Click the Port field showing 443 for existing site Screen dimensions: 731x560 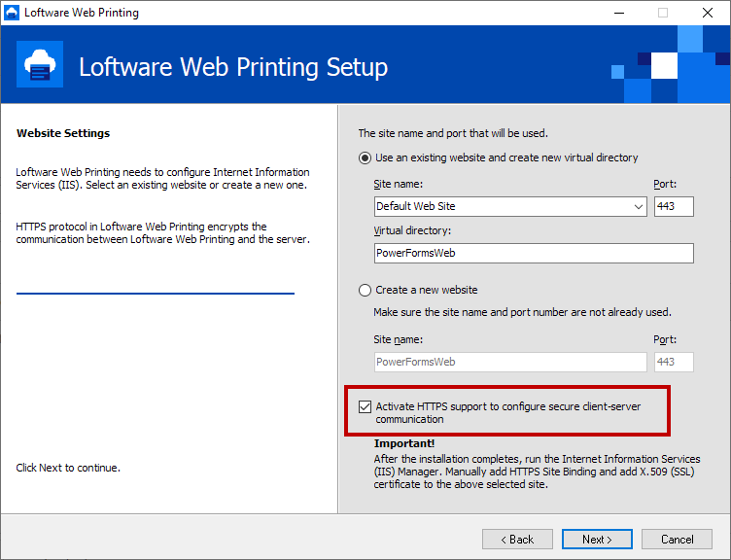[674, 206]
